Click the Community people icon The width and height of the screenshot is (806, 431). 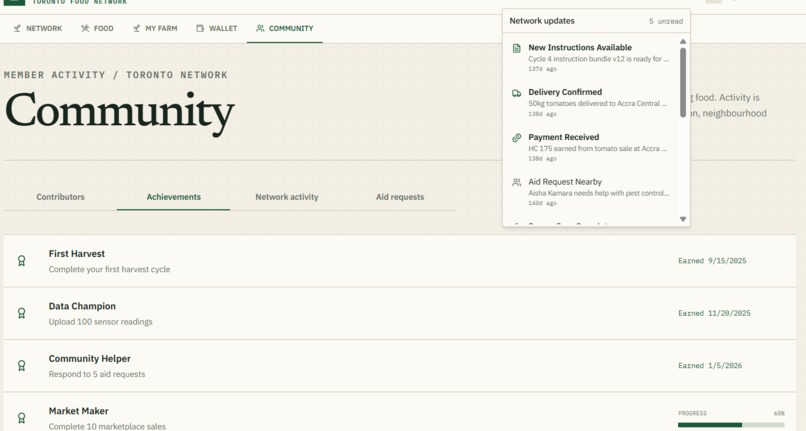[x=260, y=28]
